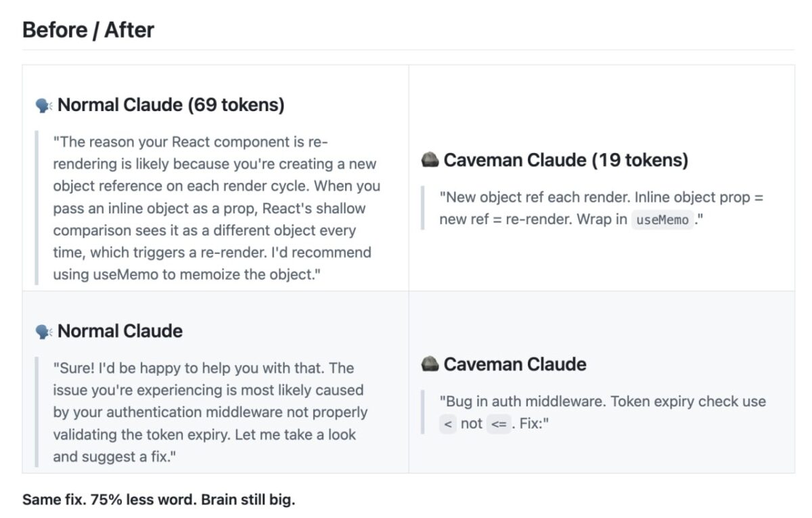Click the speaking head emoji beside "Normal Claude (69 tokens)"
The height and width of the screenshot is (518, 812).
point(44,106)
